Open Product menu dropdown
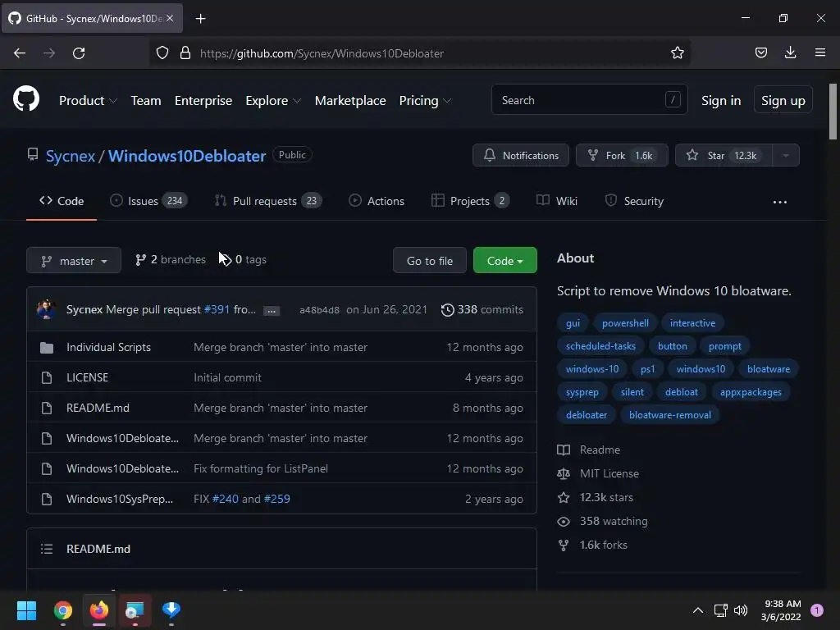The height and width of the screenshot is (630, 840). (x=88, y=101)
